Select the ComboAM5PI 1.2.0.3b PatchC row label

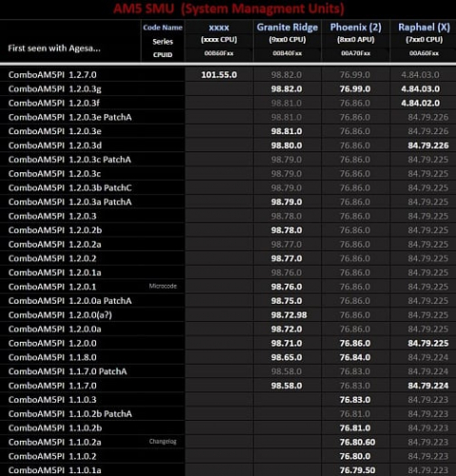tap(69, 188)
